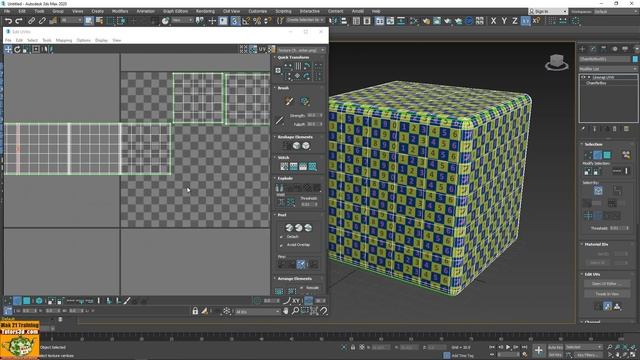Open the texture map dropdown in Edit UVWs

click(x=301, y=50)
